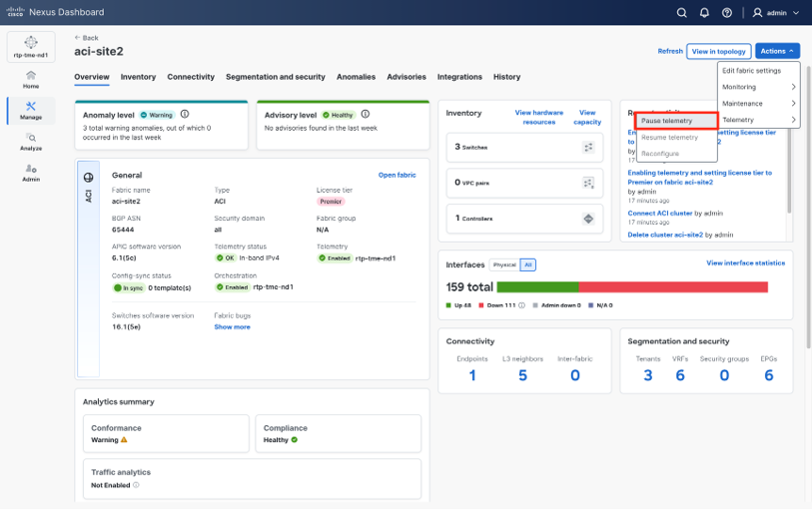Open Analyze section in sidebar

(31, 142)
